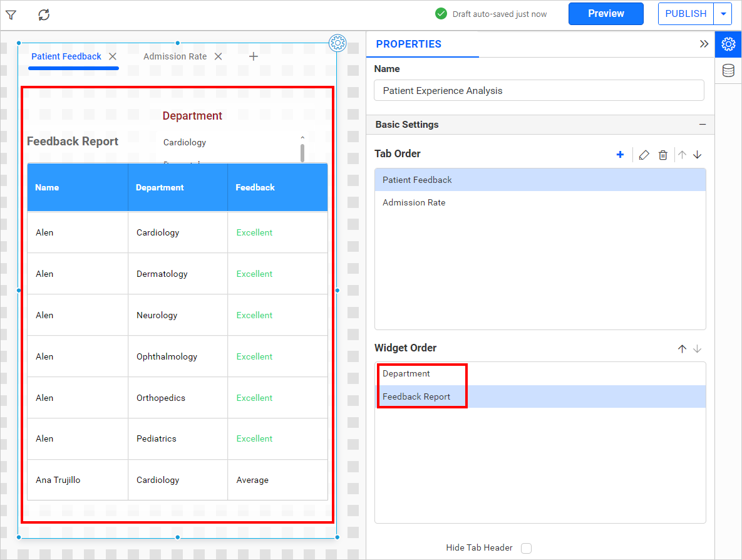Select Department in the Widget Order list
Viewport: 742px width, 560px height.
405,373
